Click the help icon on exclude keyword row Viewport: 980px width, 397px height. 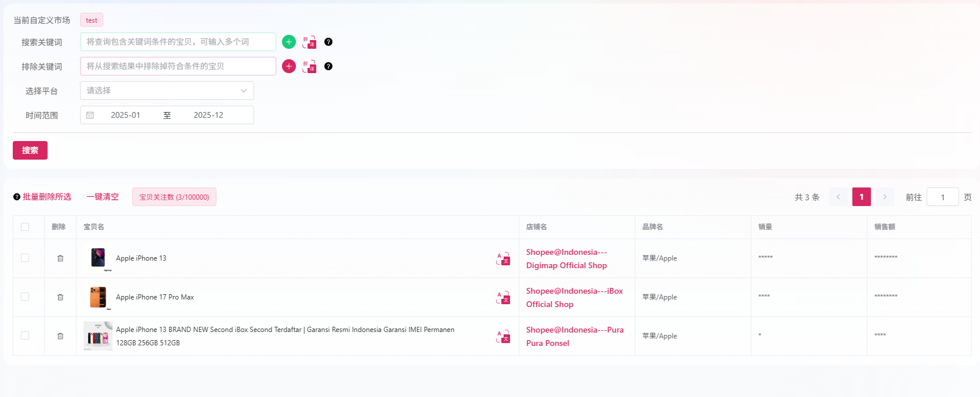tap(328, 66)
